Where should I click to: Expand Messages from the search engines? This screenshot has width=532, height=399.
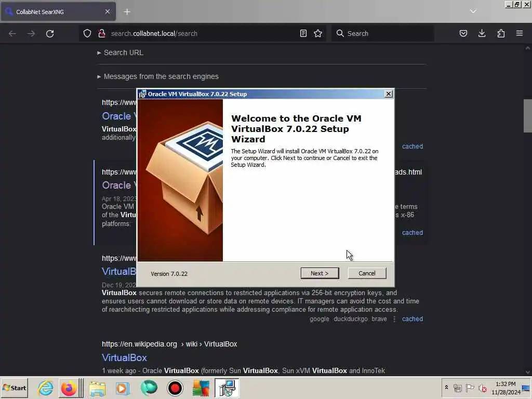[158, 77]
